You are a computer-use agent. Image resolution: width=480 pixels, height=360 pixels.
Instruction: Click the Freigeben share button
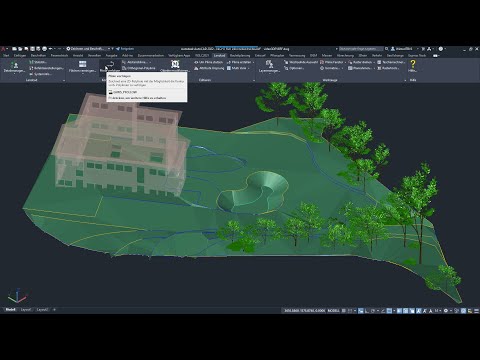tap(125, 49)
